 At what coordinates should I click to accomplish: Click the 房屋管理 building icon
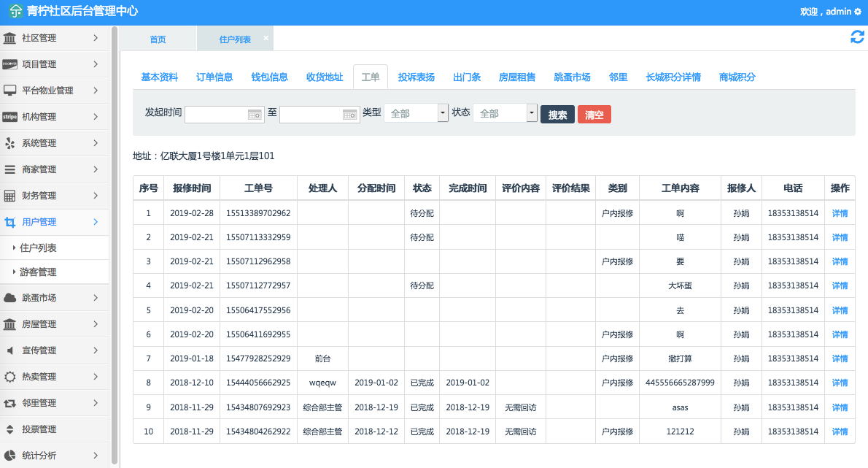click(9, 324)
